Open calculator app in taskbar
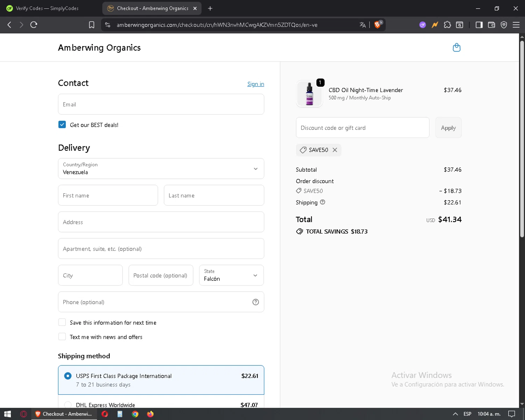 click(120, 414)
